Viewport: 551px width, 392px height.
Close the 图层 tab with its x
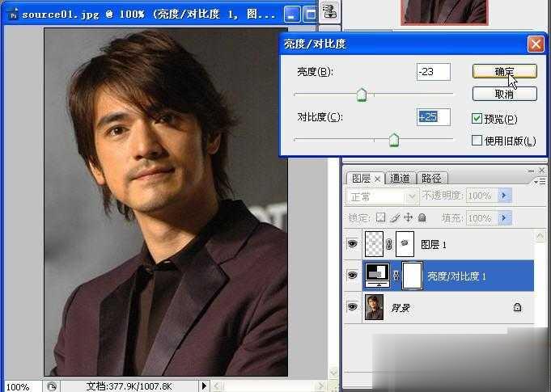point(377,179)
